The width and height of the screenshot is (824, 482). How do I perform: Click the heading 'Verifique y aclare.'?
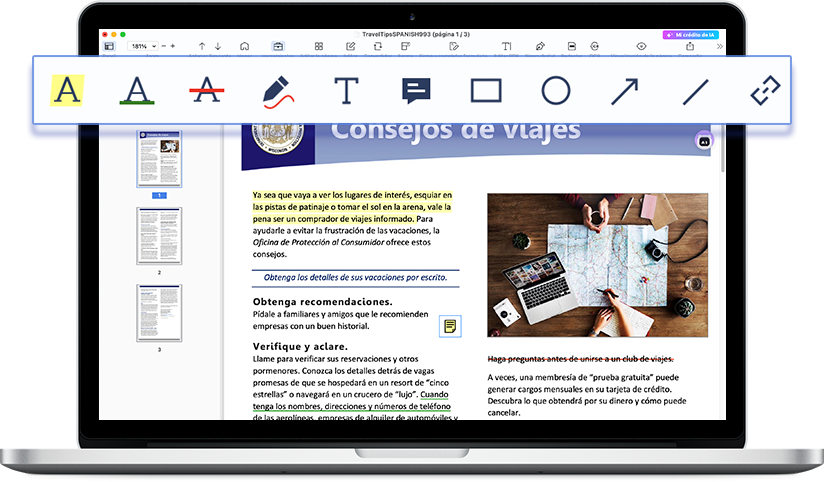tap(300, 346)
